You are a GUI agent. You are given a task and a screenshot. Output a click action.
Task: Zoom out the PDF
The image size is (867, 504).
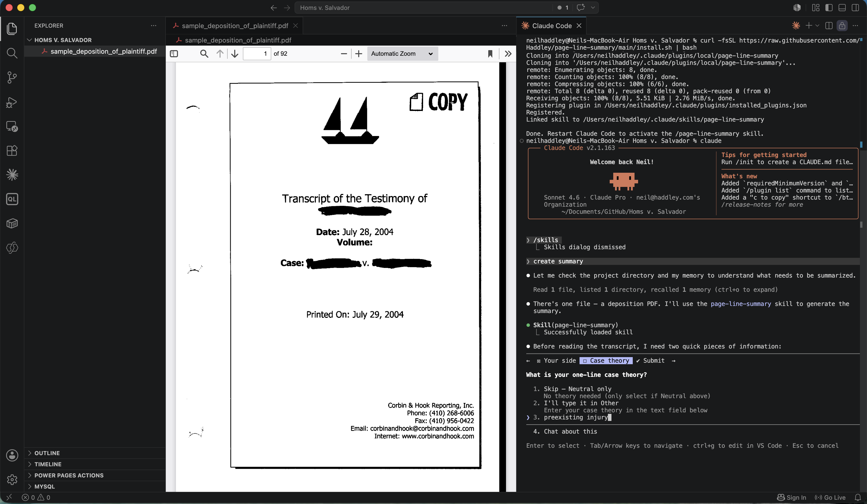point(343,54)
